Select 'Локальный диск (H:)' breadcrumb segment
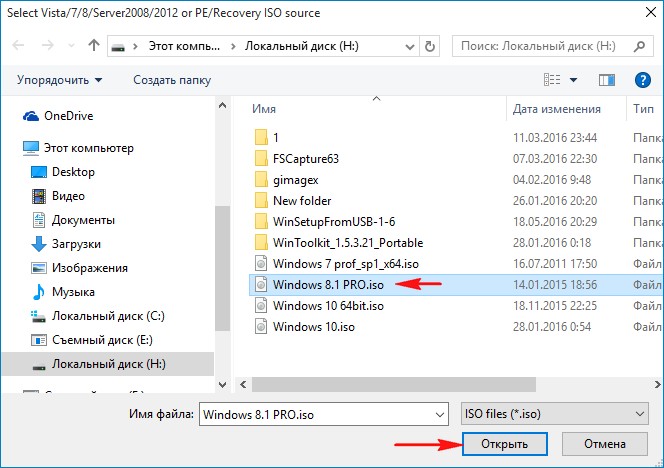664x468 pixels. 302,46
